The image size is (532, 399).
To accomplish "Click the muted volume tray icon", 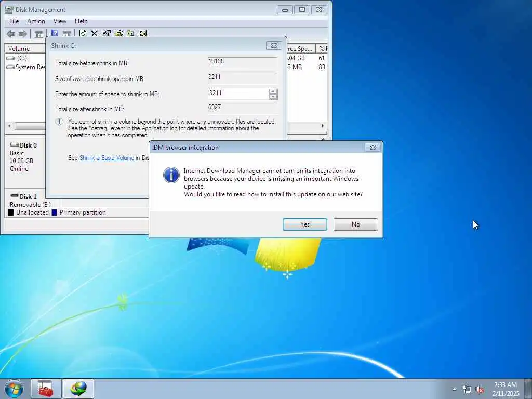I will coord(480,389).
